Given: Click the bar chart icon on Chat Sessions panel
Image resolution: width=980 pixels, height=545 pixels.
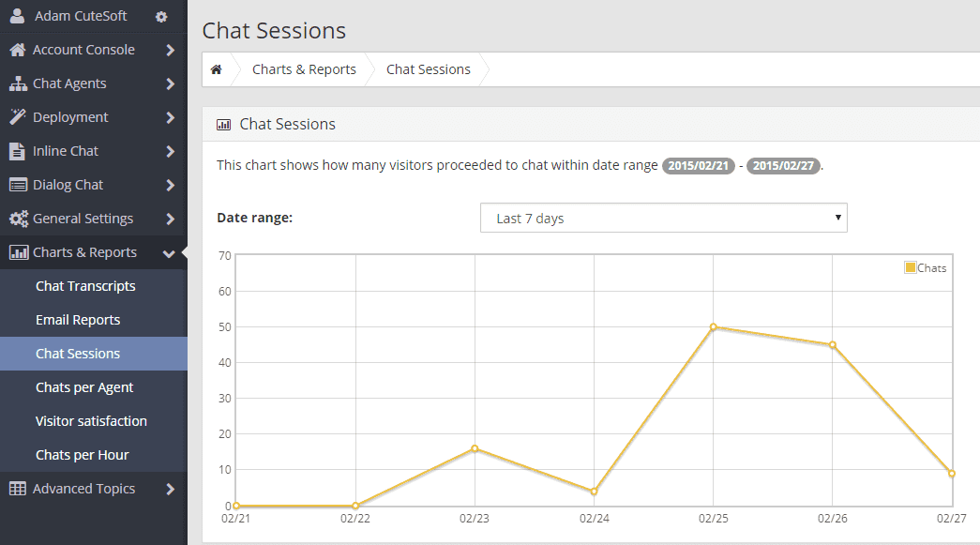Looking at the screenshot, I should point(223,124).
